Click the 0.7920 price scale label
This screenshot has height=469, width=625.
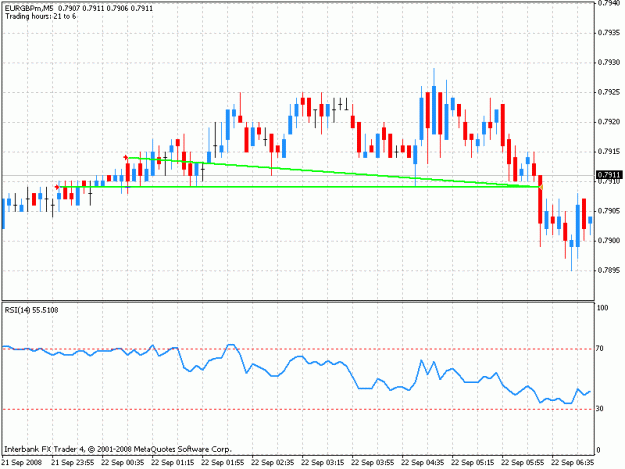pos(609,122)
